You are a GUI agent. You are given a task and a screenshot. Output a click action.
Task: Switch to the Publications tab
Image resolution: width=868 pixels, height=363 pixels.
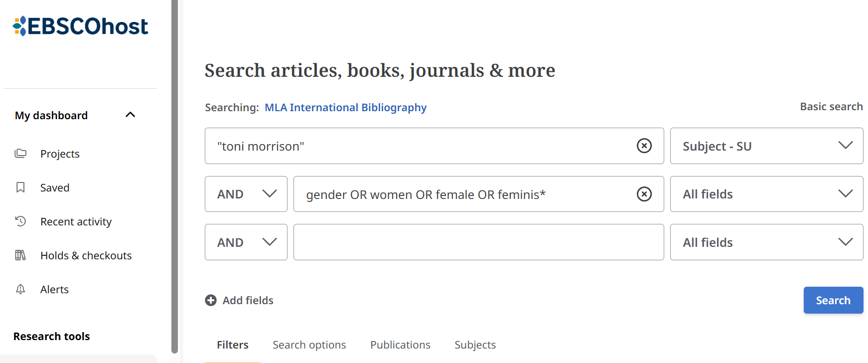(400, 345)
